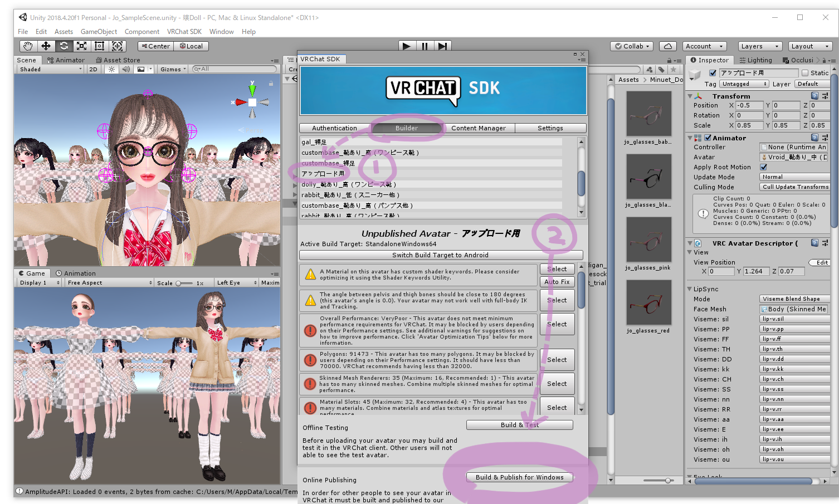Click the Position X field
The width and height of the screenshot is (839, 504).
[x=749, y=105]
